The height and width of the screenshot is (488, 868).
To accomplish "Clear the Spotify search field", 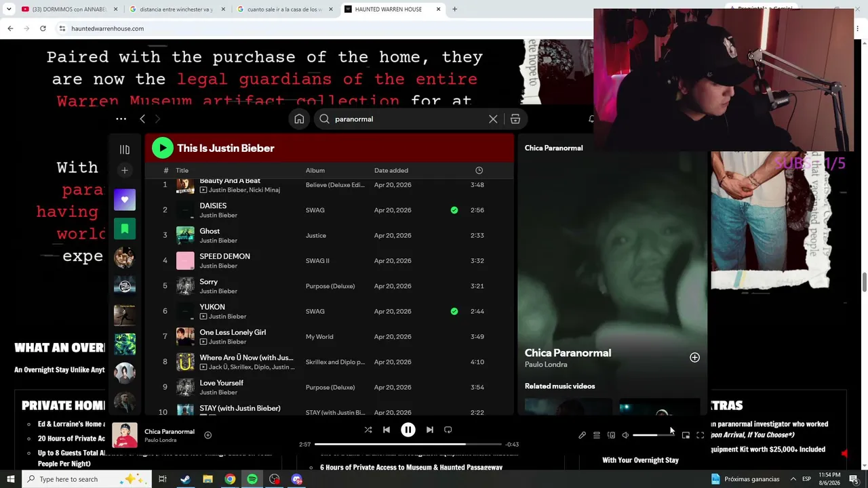I will point(493,119).
